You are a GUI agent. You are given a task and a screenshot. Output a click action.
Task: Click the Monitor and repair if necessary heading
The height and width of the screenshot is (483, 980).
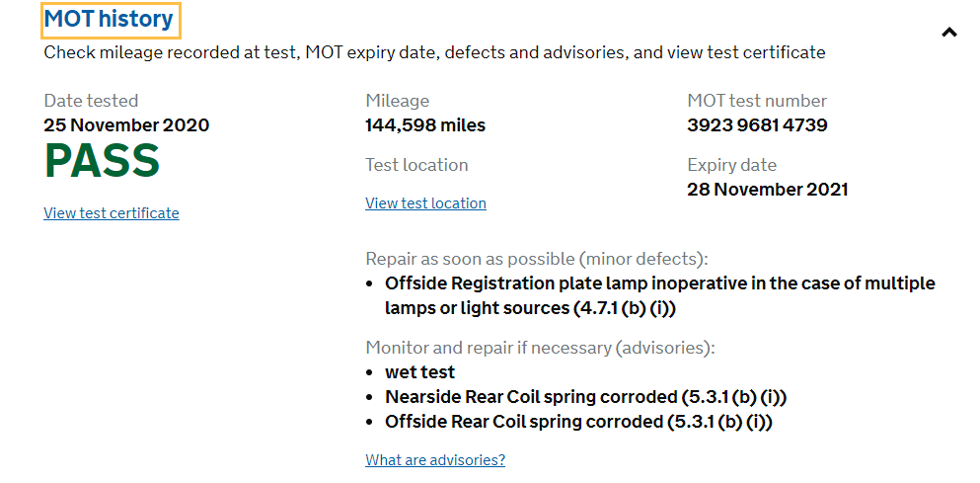(540, 348)
